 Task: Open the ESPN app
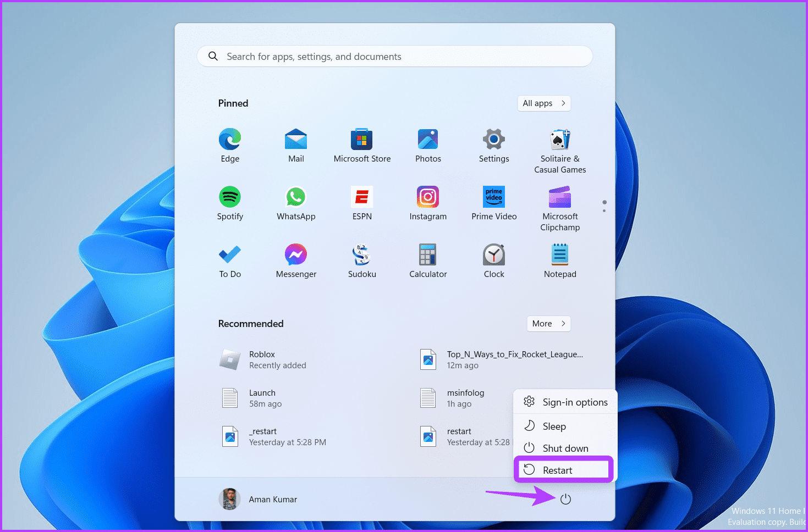click(362, 203)
